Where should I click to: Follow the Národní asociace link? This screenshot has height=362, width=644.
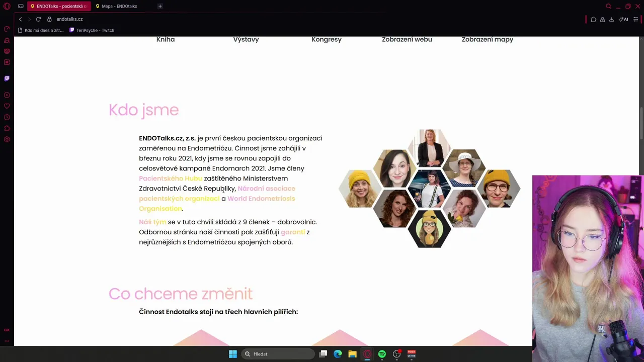(x=266, y=189)
